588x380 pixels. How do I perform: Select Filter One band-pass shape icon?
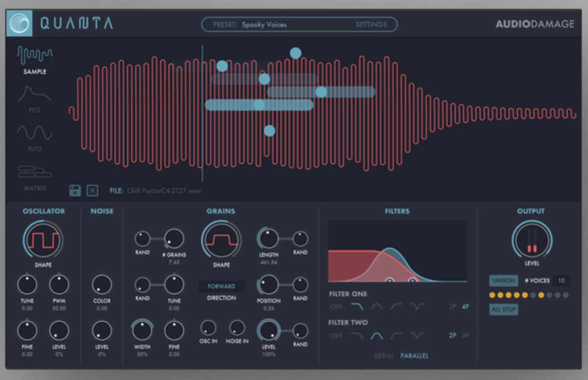(377, 307)
